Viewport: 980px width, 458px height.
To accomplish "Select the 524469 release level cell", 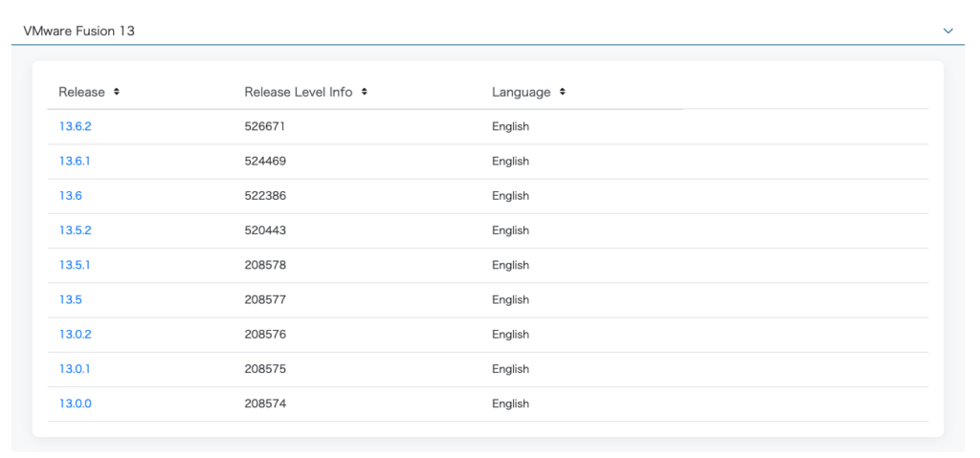I will [265, 162].
